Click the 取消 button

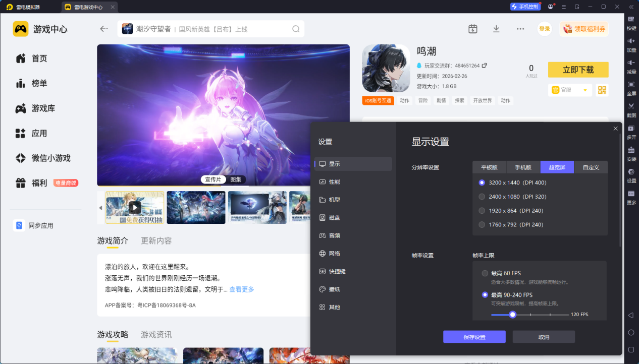pyautogui.click(x=544, y=337)
